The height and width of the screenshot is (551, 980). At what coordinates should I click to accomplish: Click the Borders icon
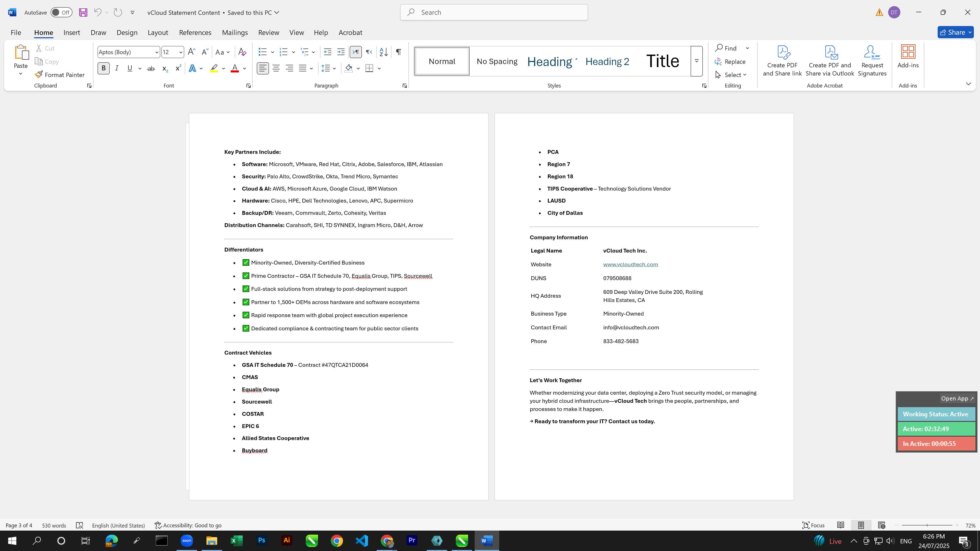click(x=369, y=68)
